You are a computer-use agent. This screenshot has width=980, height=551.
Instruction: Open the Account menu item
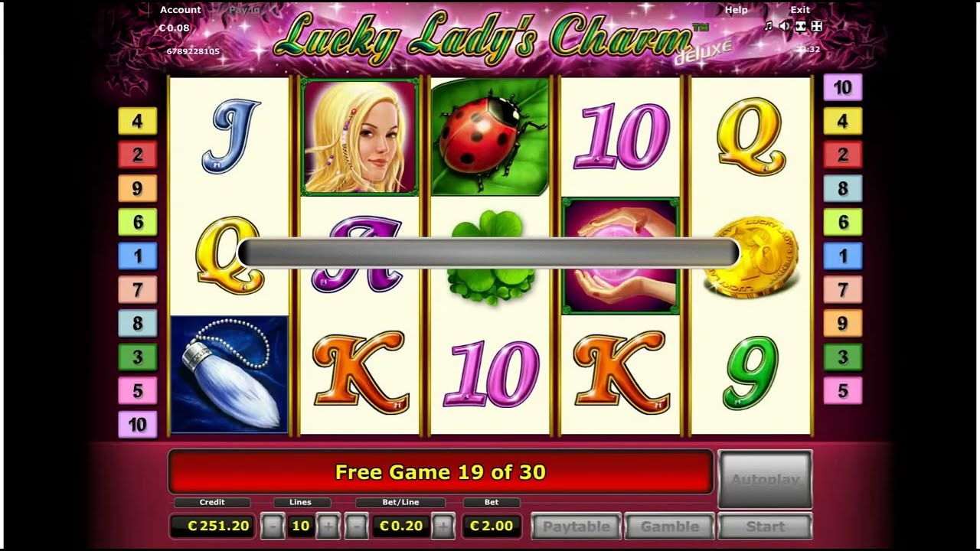click(x=181, y=10)
